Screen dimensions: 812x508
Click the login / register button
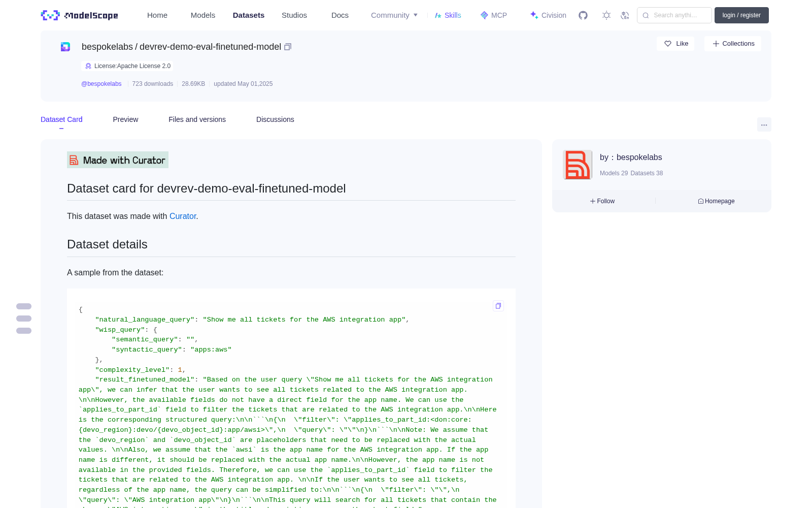741,15
